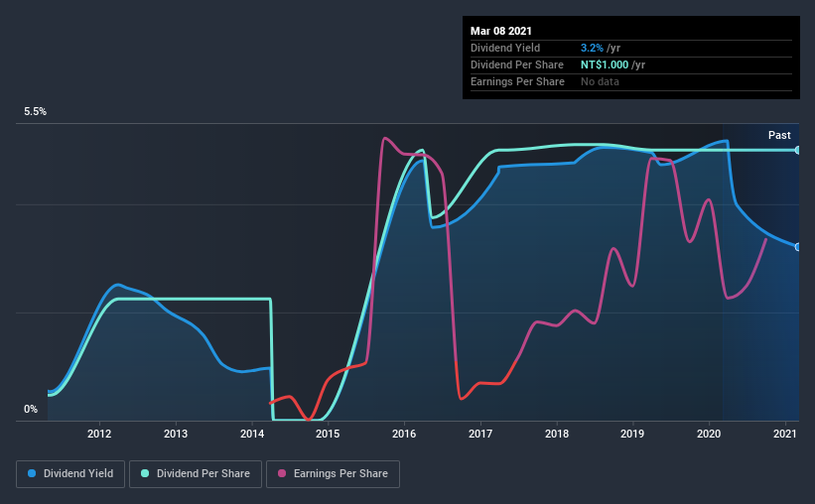Toggle the Earnings Per Share legend button
Screen dimensions: 815x504
(x=333, y=474)
